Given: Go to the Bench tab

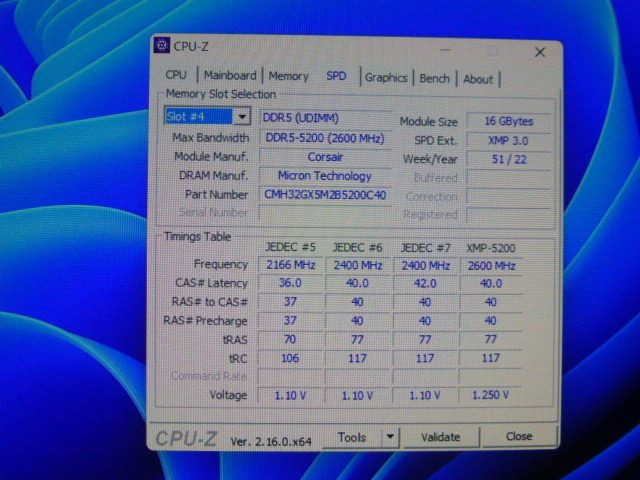Looking at the screenshot, I should 434,78.
